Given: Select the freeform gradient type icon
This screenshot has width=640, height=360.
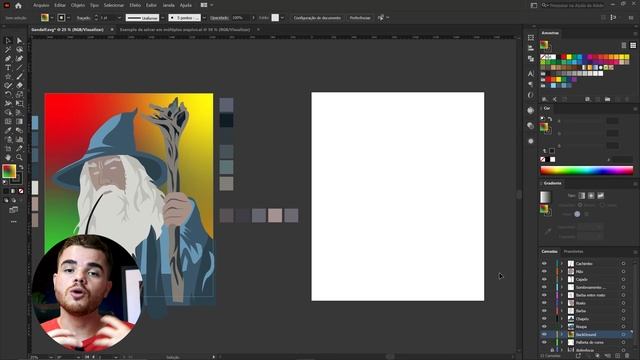Looking at the screenshot, I should pos(600,196).
